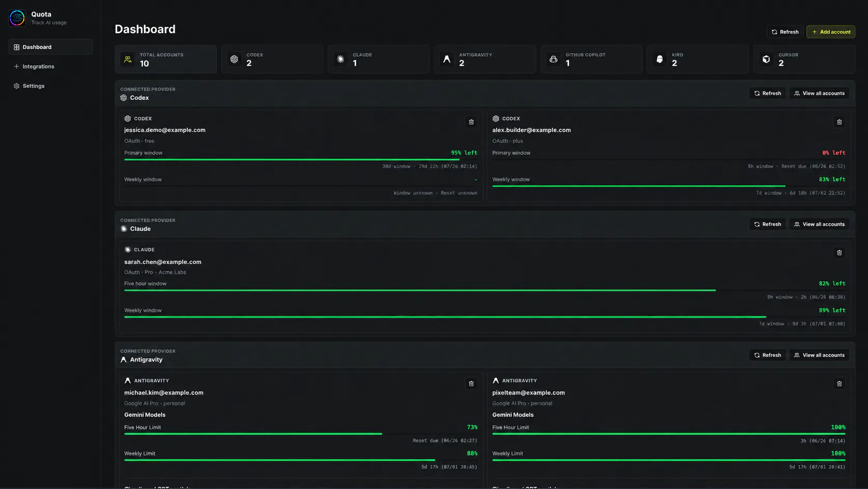Click the '0% left' value for alex.builder
Screen dimensions: 868x489
(x=834, y=153)
